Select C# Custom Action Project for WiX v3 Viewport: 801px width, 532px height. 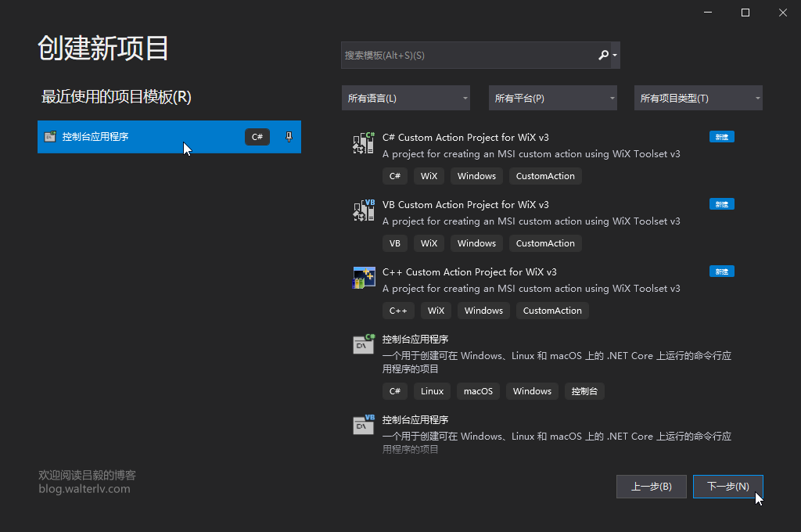click(465, 138)
